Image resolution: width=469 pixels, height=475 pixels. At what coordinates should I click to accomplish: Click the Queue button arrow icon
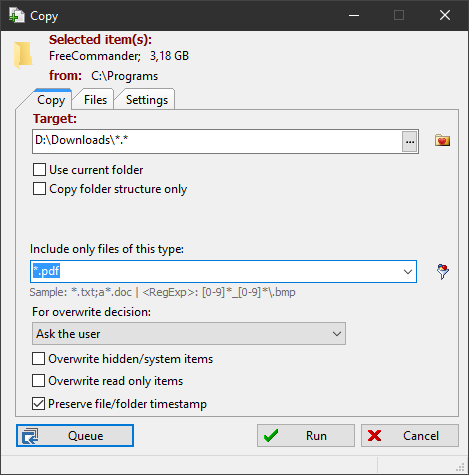(30, 436)
